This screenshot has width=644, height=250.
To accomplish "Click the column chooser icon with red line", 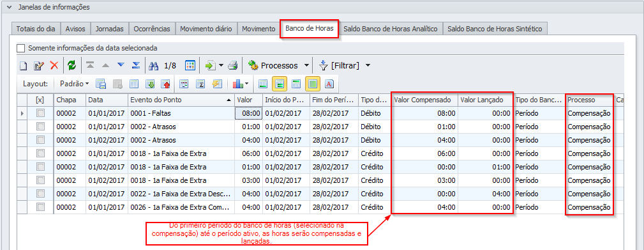I will 184,84.
